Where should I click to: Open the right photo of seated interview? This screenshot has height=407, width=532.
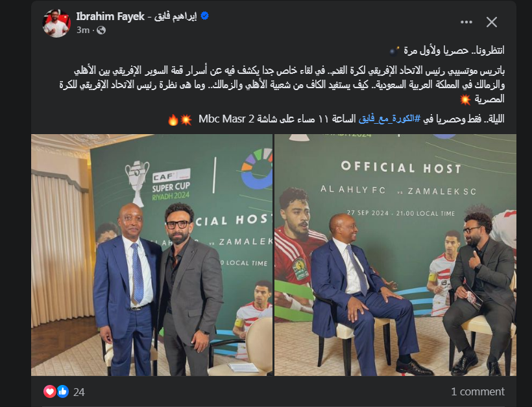point(395,255)
